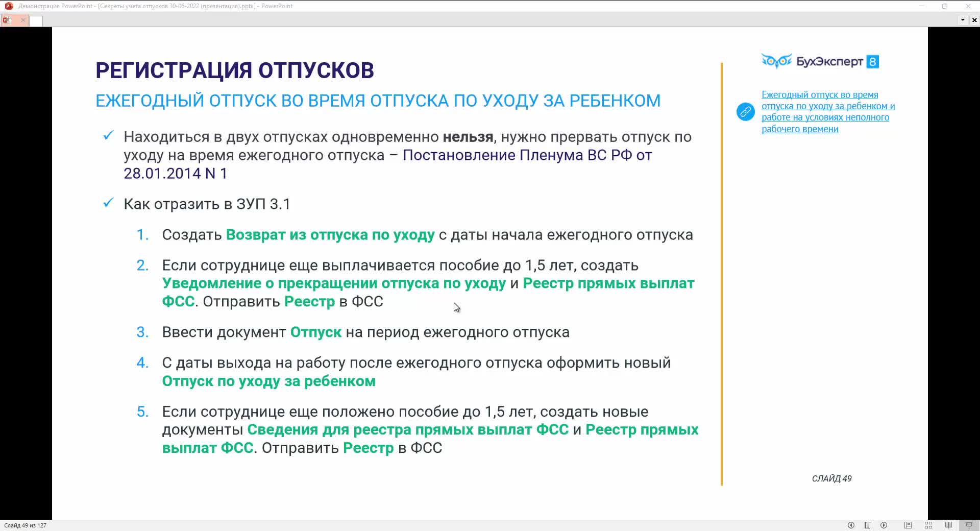Click the blue link chain icon
The height and width of the screenshot is (531, 980).
point(745,112)
